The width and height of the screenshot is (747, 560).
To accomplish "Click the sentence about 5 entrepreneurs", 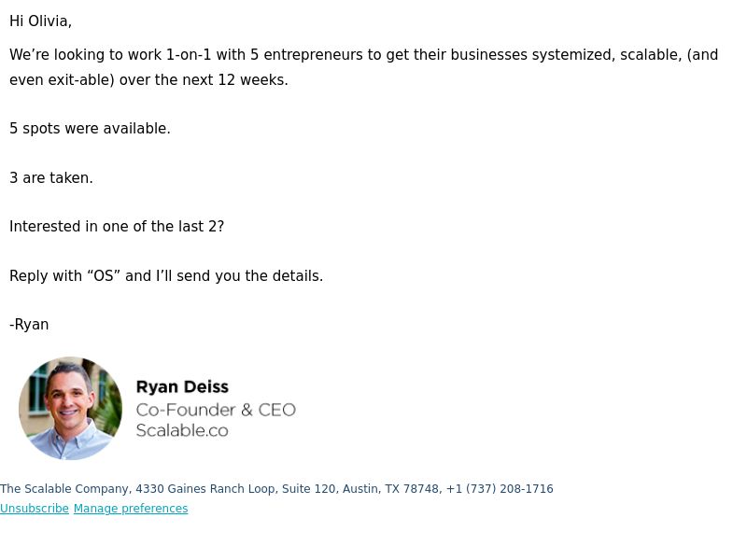I will [363, 55].
